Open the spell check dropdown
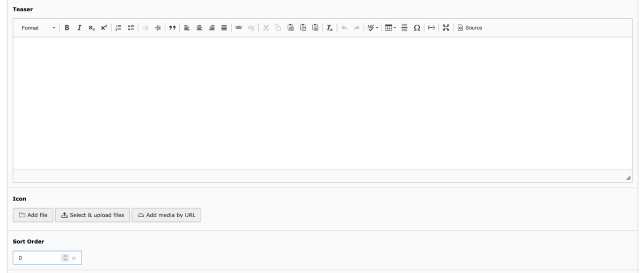This screenshot has width=644, height=273. pos(373,28)
